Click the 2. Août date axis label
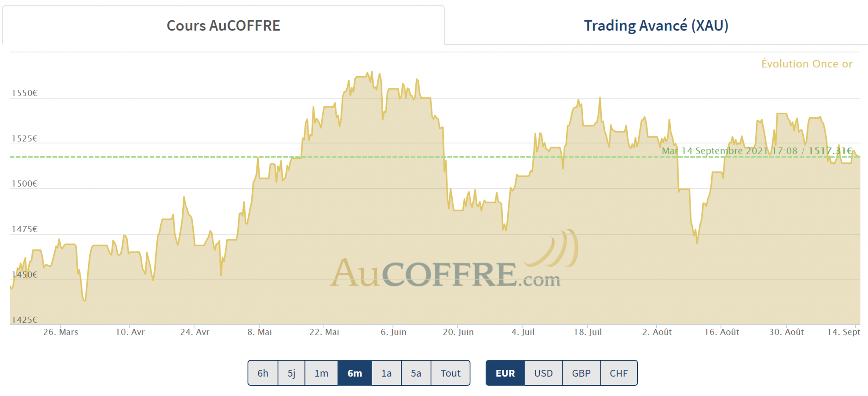 (x=657, y=332)
